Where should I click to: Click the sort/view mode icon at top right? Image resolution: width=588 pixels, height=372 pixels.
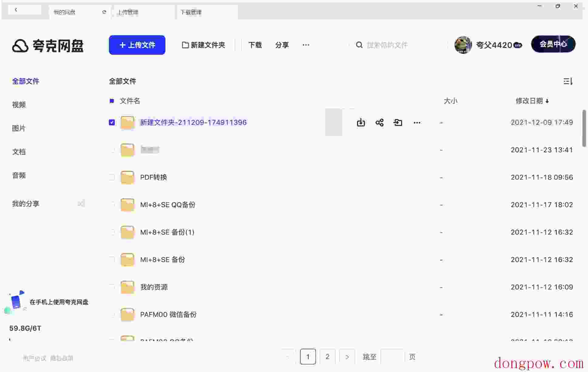tap(568, 81)
